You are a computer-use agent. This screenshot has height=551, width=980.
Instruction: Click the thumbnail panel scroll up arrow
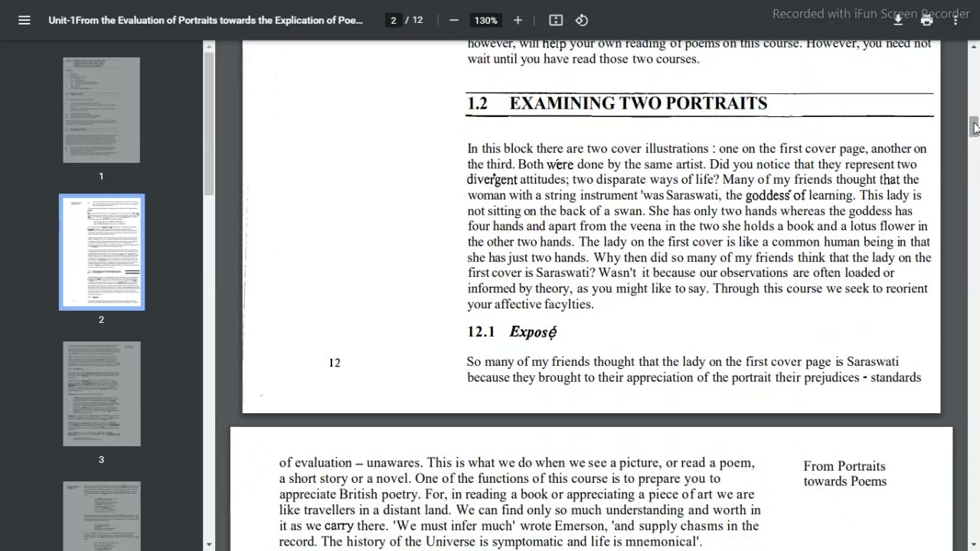(209, 47)
